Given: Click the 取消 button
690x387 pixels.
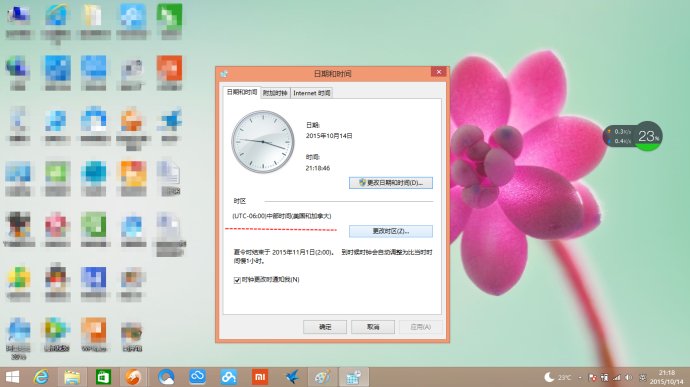Looking at the screenshot, I should click(x=373, y=327).
